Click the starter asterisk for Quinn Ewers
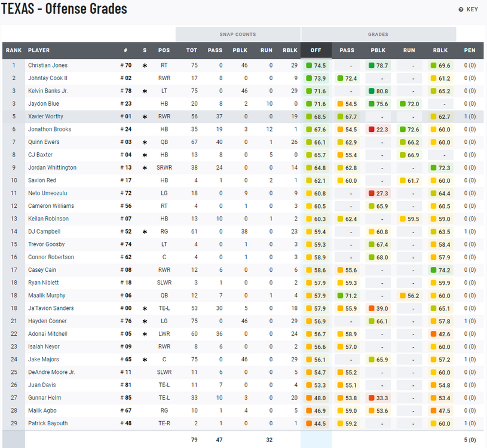 [x=145, y=143]
